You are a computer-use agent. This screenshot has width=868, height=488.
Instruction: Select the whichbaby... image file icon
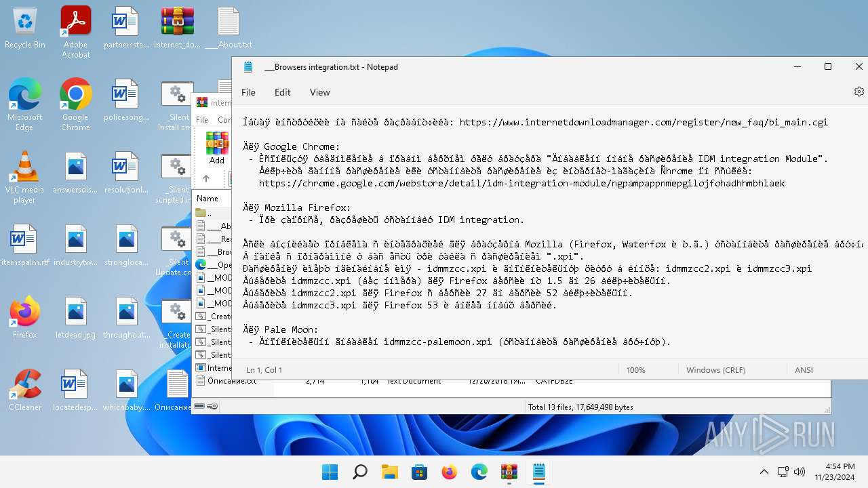pos(125,390)
